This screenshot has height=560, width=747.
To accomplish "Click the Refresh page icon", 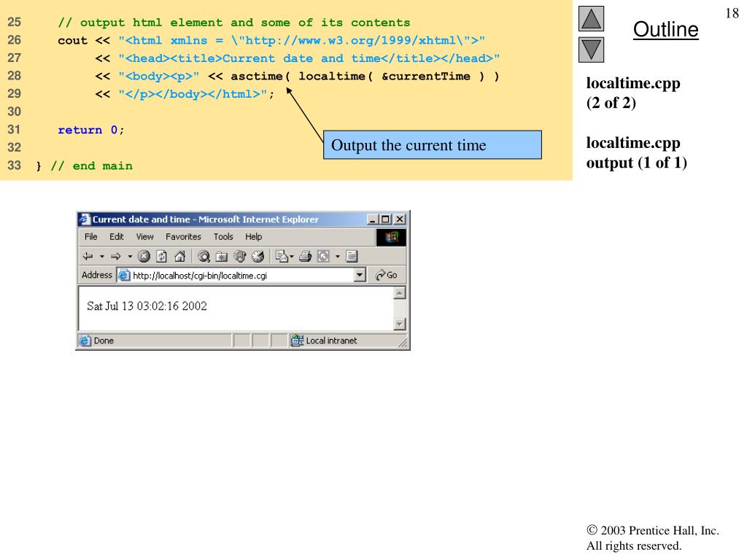I will pos(162,257).
